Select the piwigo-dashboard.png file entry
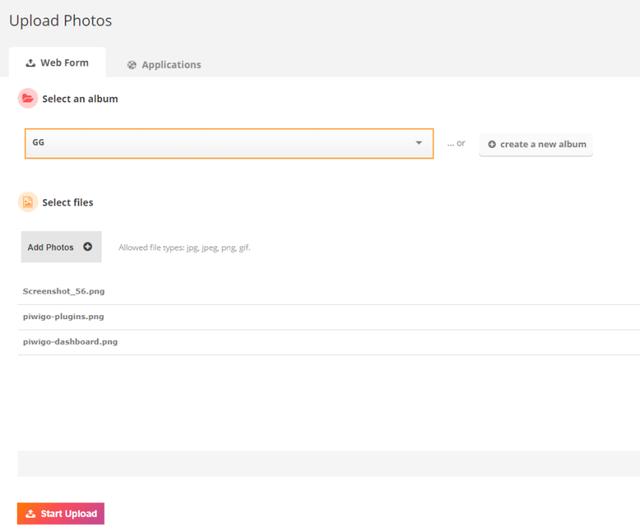640x532 pixels. point(329,342)
